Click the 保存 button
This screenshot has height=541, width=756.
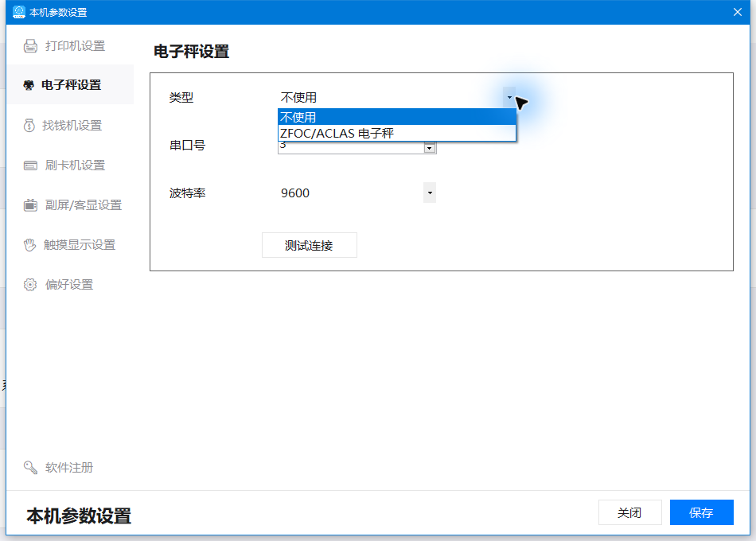702,512
